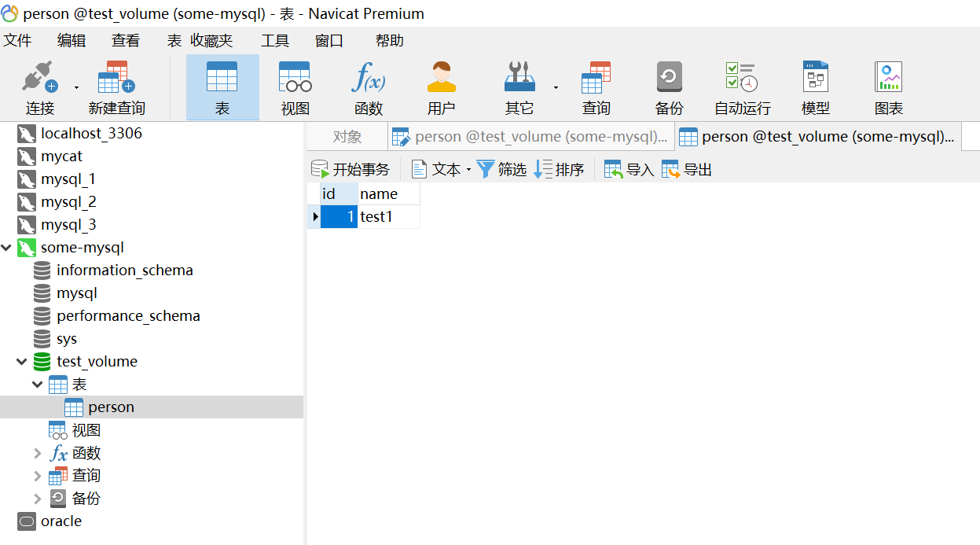The image size is (980, 545).
Task: Select the some-mysql connection
Action: pyautogui.click(x=83, y=247)
